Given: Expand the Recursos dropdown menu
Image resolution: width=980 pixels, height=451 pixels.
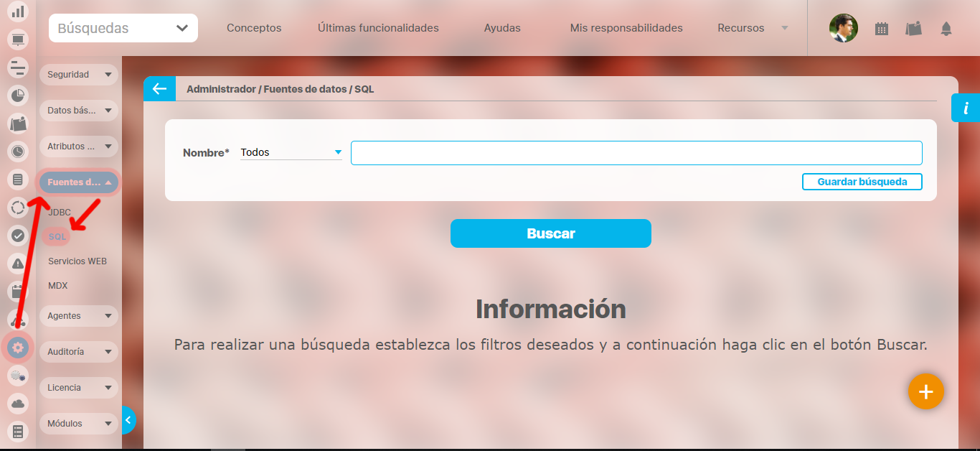Looking at the screenshot, I should 752,29.
